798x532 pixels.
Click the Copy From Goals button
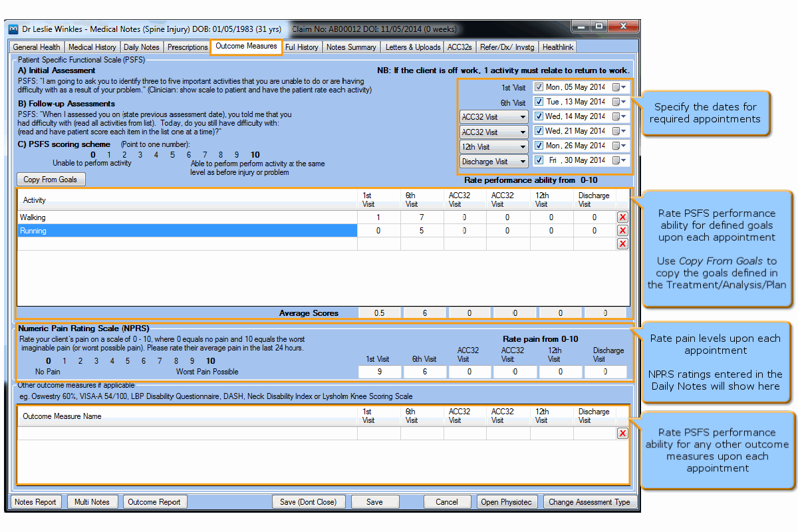[x=51, y=180]
